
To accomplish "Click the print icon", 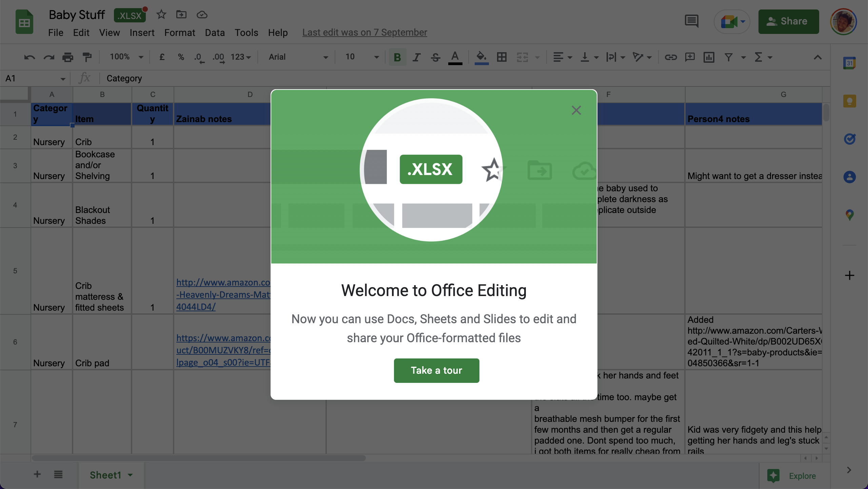I will 68,57.
